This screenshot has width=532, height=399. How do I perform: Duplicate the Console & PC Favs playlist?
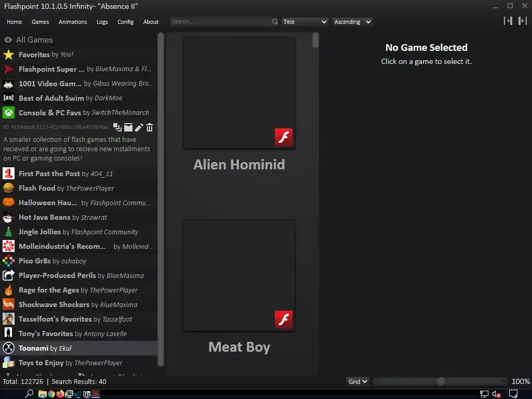coord(117,127)
